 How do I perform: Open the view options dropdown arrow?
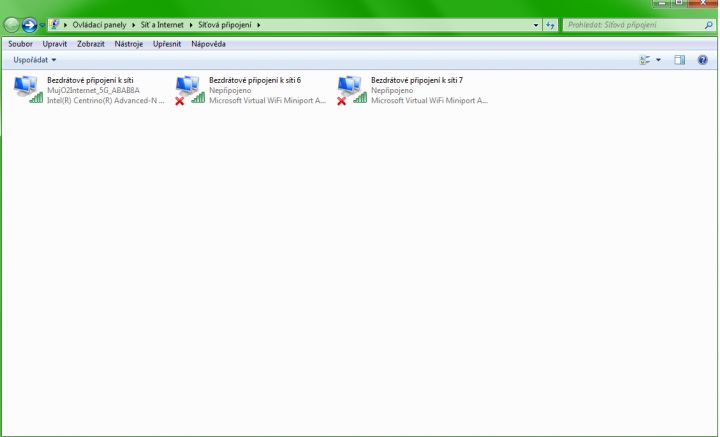pyautogui.click(x=658, y=60)
